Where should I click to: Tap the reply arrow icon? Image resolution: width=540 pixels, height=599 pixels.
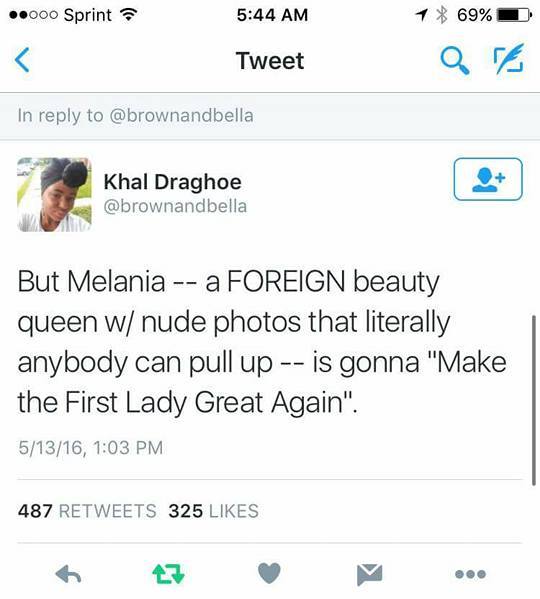pos(68,574)
